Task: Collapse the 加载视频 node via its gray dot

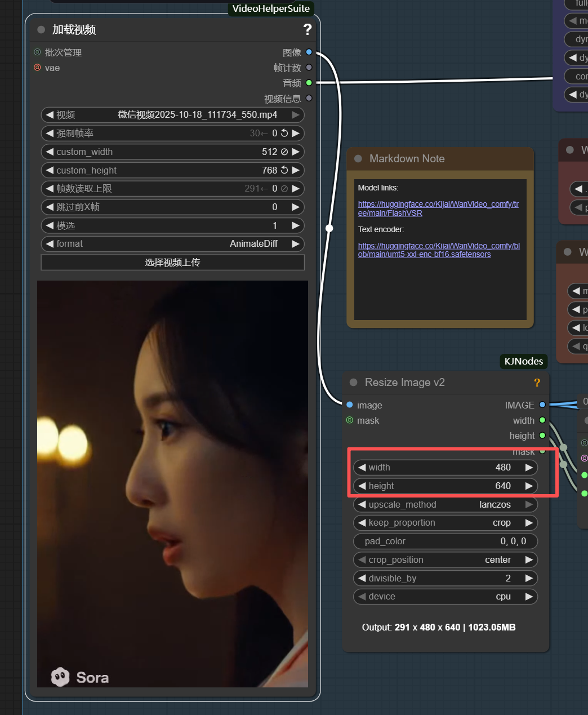Action: [x=41, y=30]
